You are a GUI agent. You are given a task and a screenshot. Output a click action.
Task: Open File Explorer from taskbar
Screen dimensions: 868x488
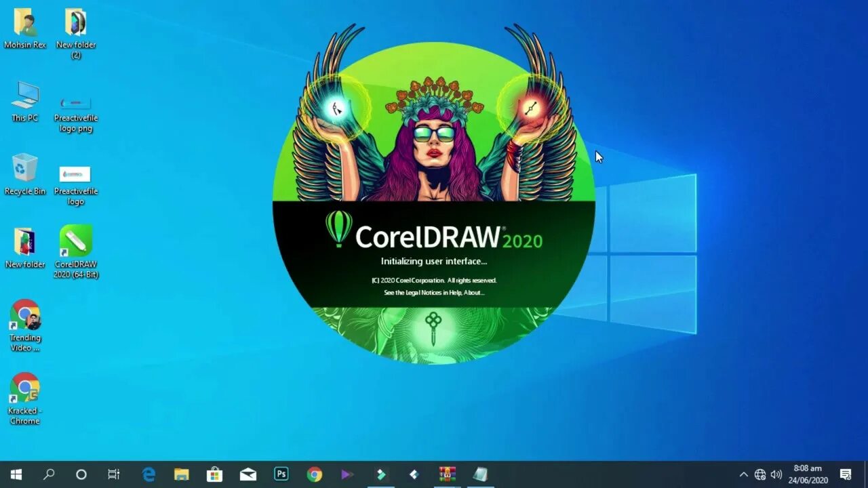tap(182, 474)
